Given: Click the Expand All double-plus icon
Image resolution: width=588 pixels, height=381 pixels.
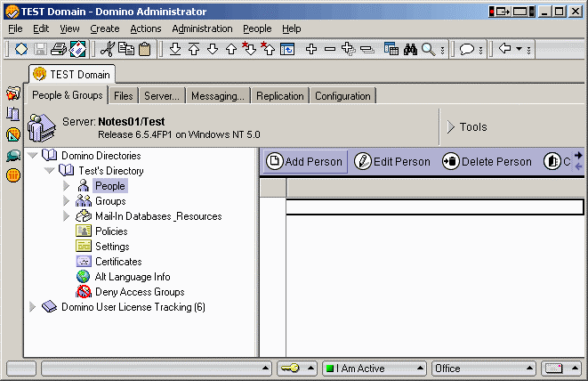Looking at the screenshot, I should coord(349,49).
